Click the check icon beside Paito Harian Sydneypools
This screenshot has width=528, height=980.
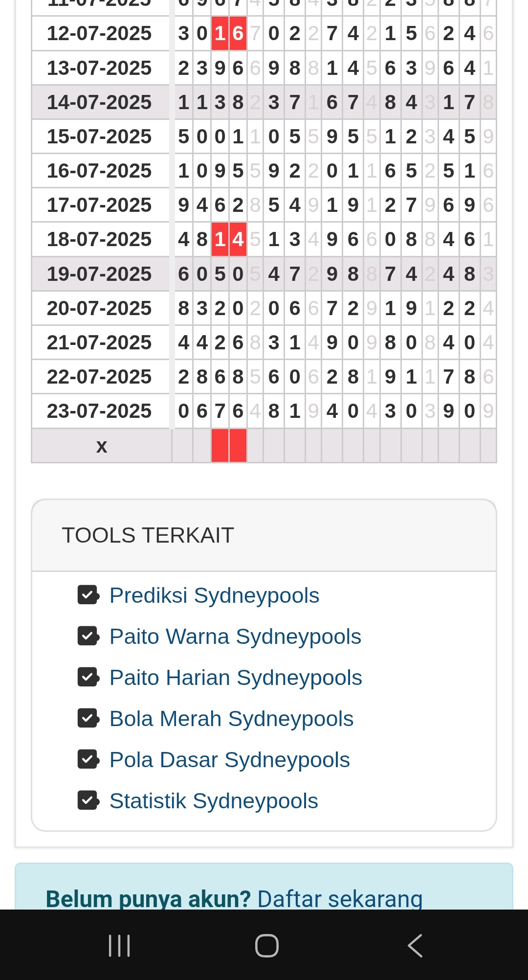pyautogui.click(x=88, y=677)
